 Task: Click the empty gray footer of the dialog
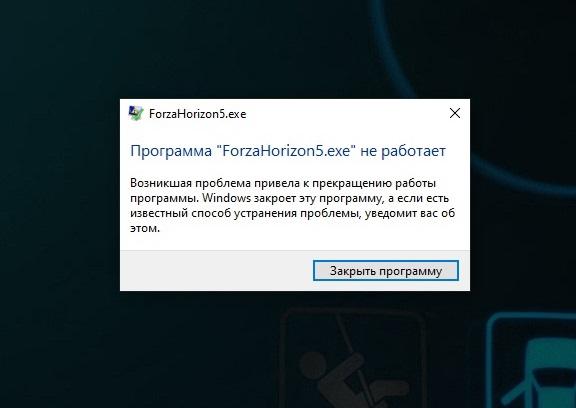[217, 271]
